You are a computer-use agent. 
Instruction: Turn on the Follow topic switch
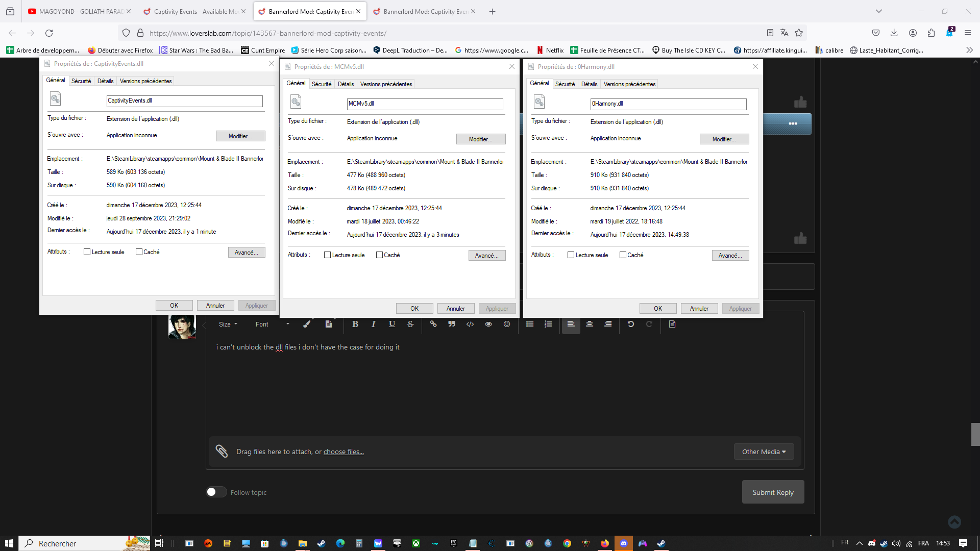[x=216, y=491]
